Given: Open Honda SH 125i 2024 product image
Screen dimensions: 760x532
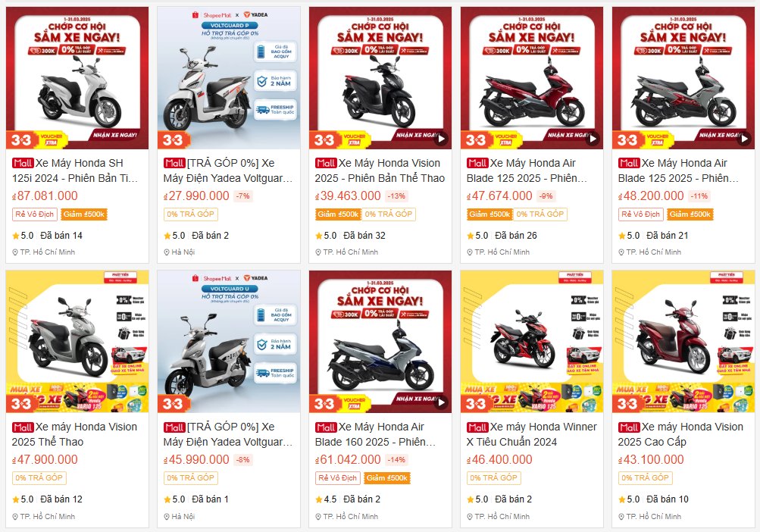Looking at the screenshot, I should [x=77, y=77].
